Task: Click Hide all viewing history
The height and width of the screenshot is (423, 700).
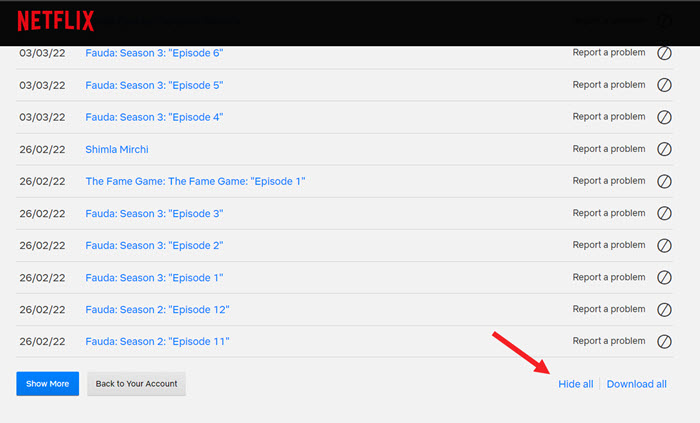Action: click(x=575, y=384)
